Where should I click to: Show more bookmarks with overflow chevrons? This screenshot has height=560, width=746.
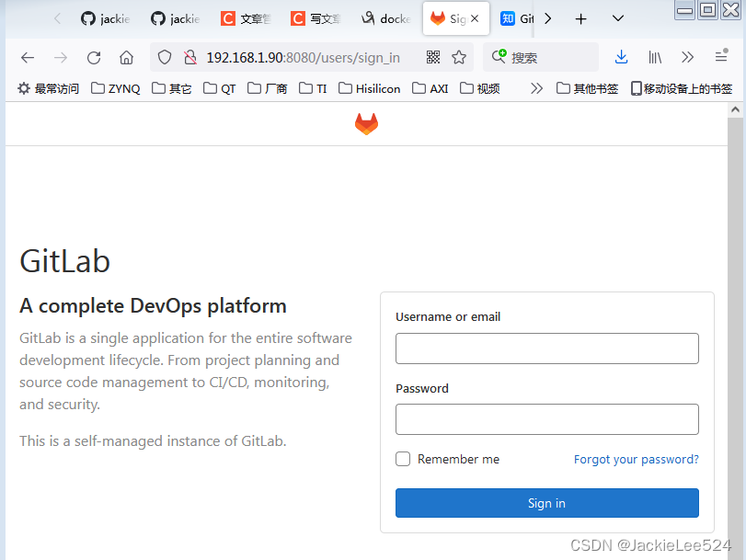(536, 88)
